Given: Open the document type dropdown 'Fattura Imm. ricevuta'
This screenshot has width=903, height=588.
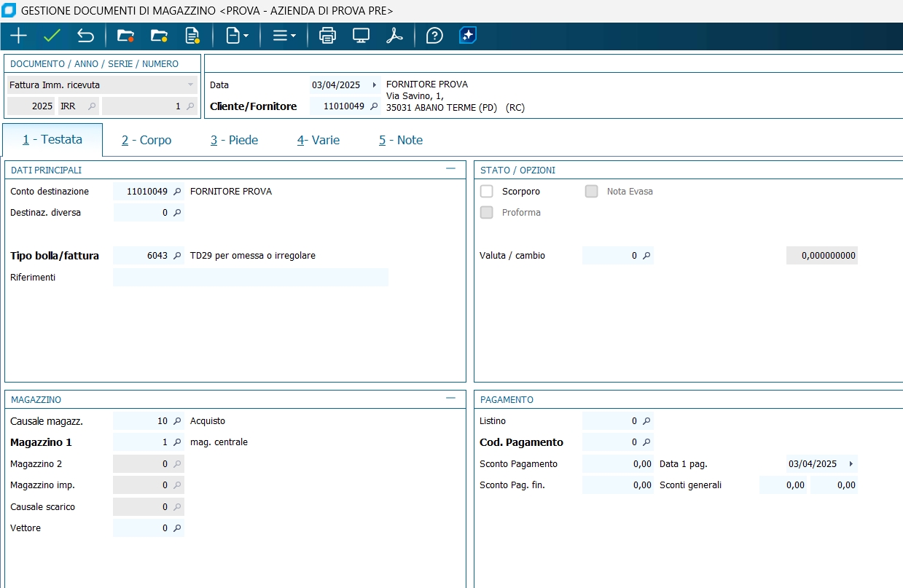Looking at the screenshot, I should 190,85.
